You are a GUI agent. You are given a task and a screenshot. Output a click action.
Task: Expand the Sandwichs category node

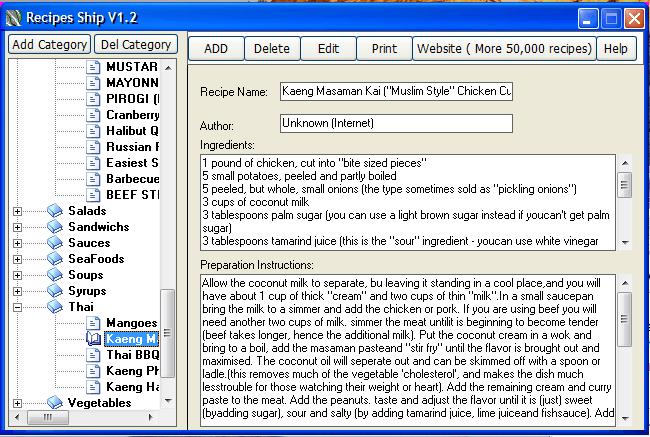tap(17, 227)
